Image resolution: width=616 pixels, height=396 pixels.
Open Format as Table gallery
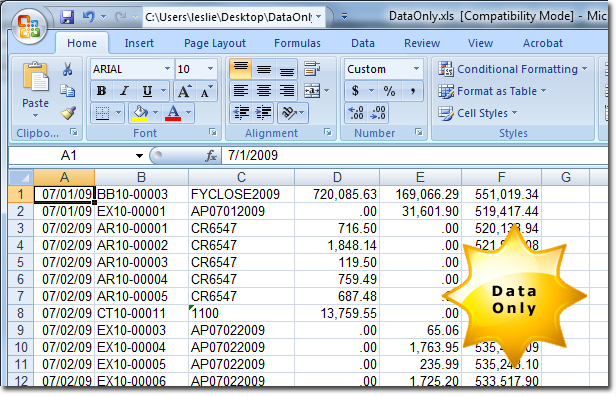tap(492, 91)
